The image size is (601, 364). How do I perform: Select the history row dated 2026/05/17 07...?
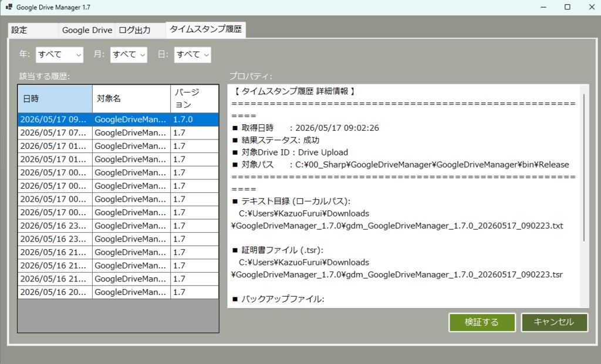tap(118, 133)
